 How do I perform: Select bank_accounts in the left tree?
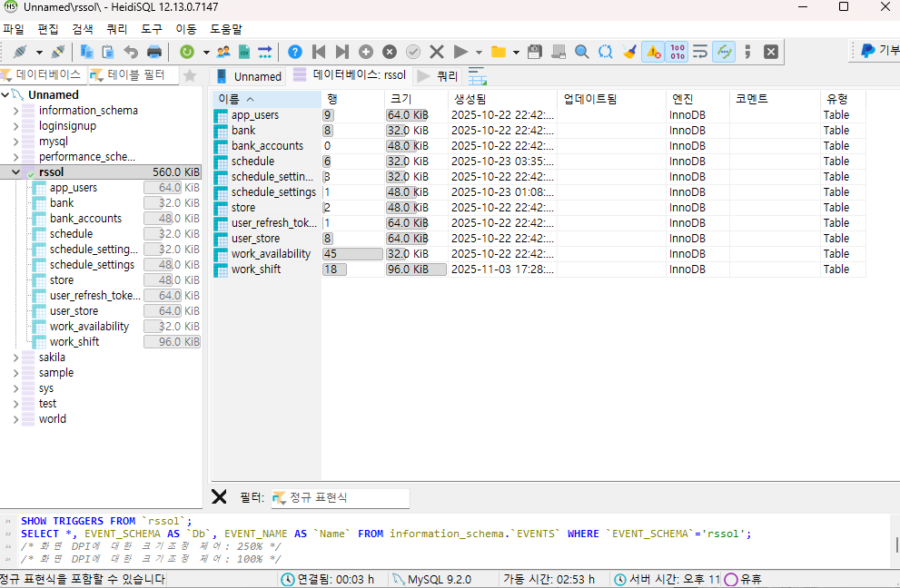click(x=85, y=219)
